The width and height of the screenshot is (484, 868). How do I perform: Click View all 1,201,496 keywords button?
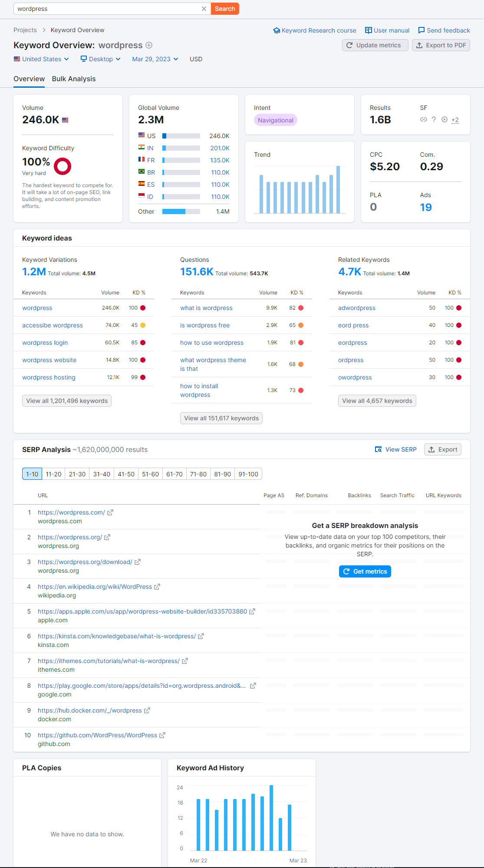coord(67,401)
